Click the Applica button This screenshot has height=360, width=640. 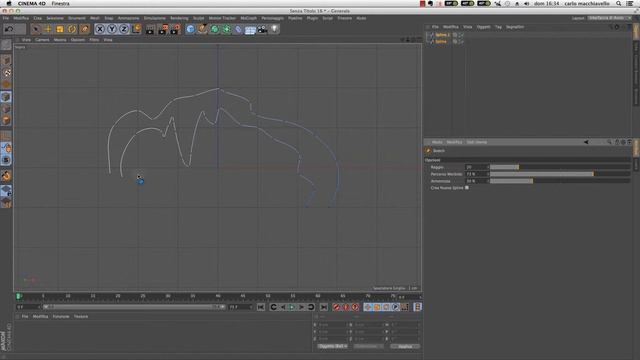click(x=405, y=346)
